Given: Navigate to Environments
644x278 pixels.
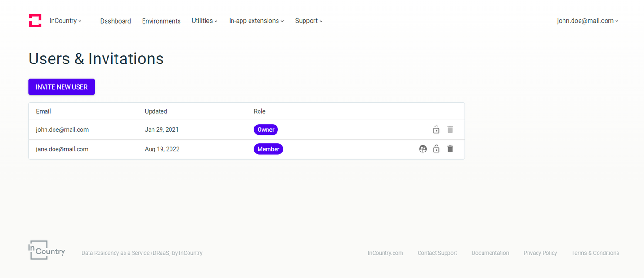Looking at the screenshot, I should pyautogui.click(x=161, y=21).
